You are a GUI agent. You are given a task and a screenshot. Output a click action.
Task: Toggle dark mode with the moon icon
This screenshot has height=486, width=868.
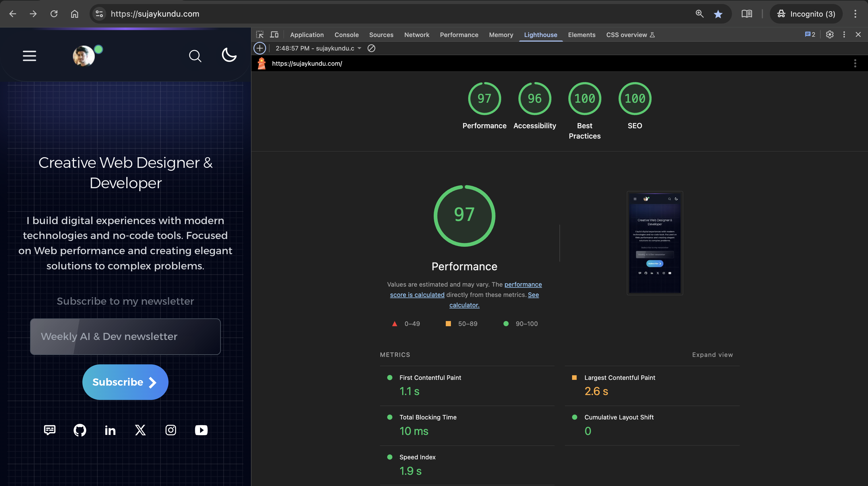pyautogui.click(x=229, y=55)
